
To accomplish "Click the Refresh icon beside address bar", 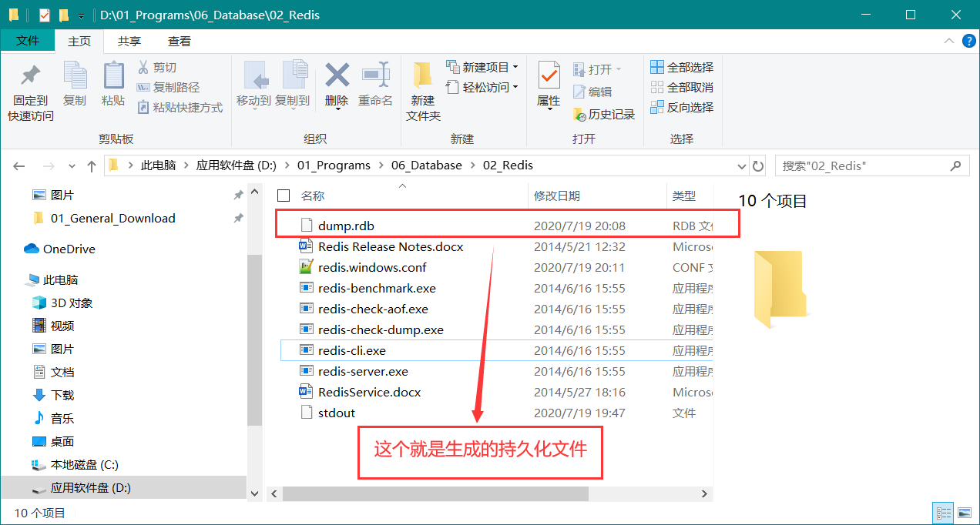I will tap(758, 166).
